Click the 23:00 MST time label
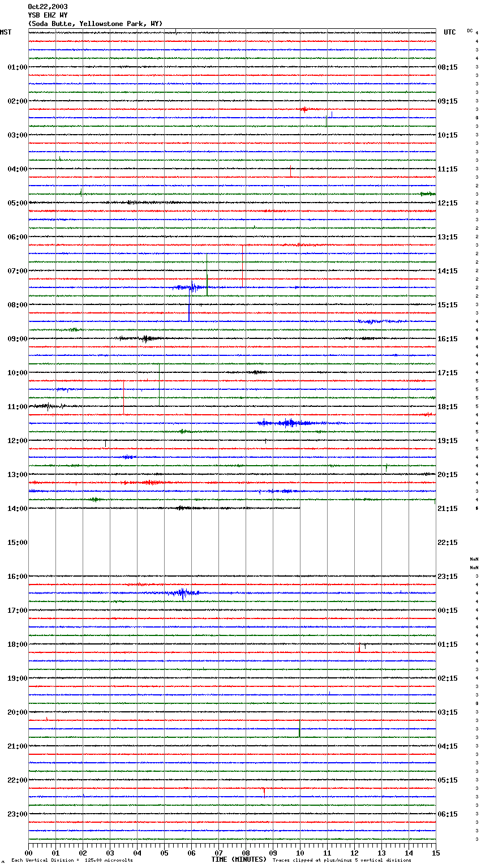 (18, 814)
